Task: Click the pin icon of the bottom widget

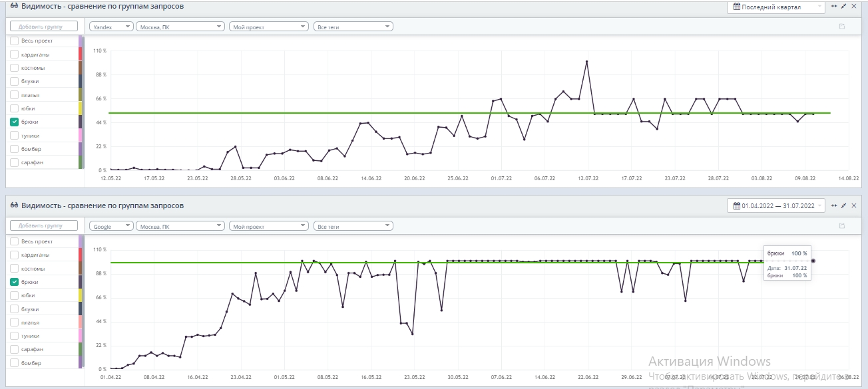Action: click(x=843, y=206)
